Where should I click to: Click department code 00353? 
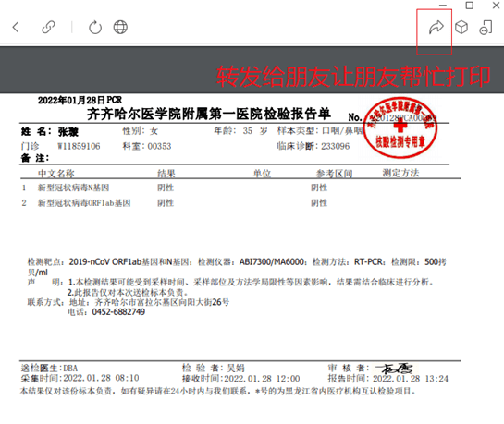[159, 146]
